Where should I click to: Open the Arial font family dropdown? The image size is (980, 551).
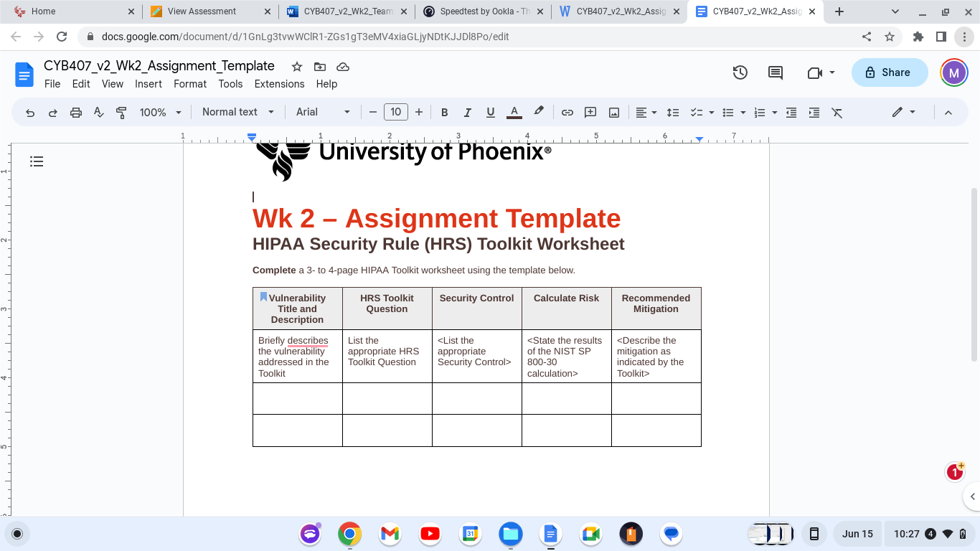pos(322,112)
